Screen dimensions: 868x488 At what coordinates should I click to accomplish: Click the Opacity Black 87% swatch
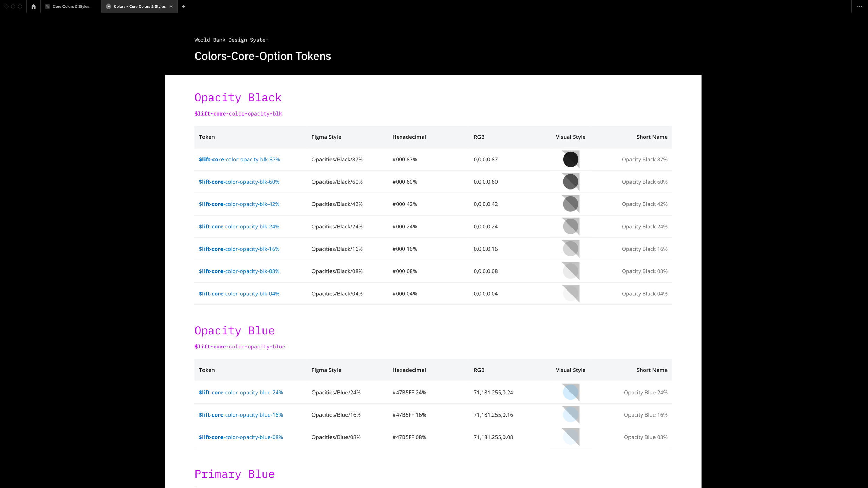tap(570, 159)
